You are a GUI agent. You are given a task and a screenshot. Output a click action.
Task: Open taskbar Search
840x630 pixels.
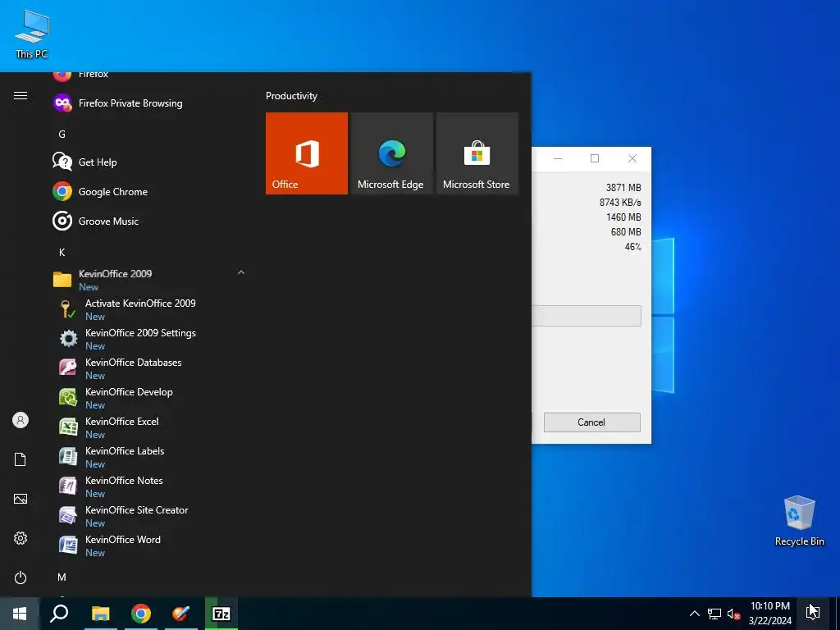point(59,614)
